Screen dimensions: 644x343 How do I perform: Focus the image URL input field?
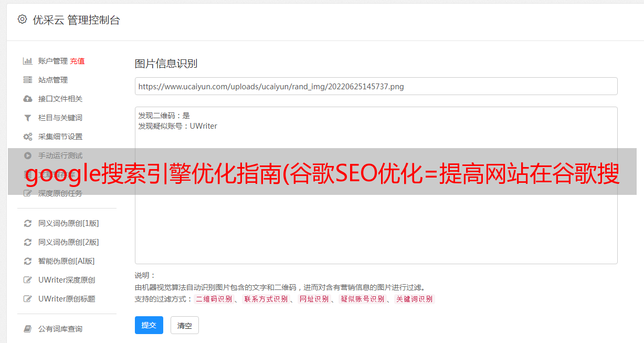(376, 86)
